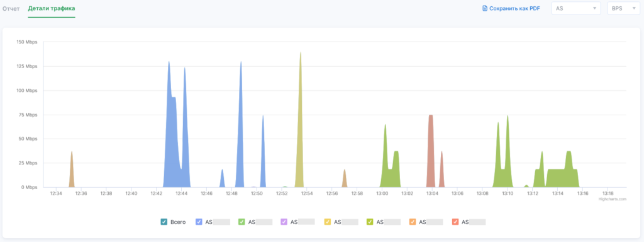Open the AS grouping dropdown
Image resolution: width=644 pixels, height=242 pixels.
[x=576, y=8]
